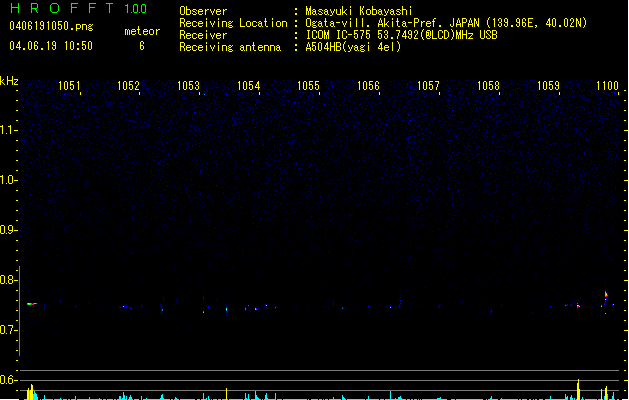
Task: Click the 1058 time axis marker
Action: [488, 86]
